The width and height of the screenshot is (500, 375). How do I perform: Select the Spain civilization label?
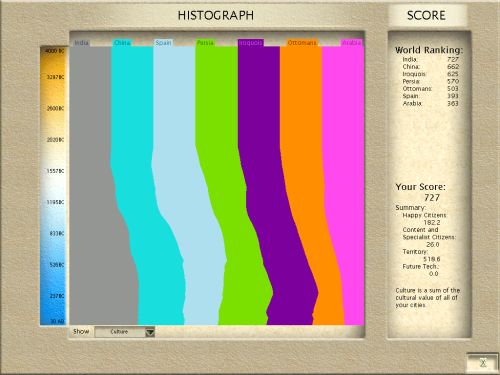[x=163, y=43]
